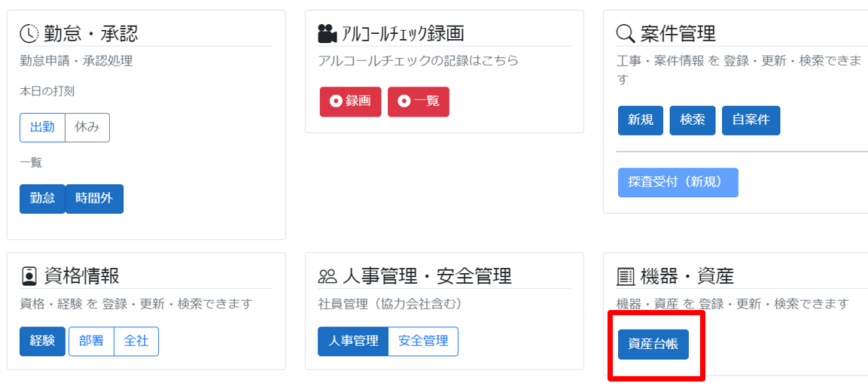Image resolution: width=868 pixels, height=389 pixels.
Task: View 自案件 projects
Action: pyautogui.click(x=751, y=120)
